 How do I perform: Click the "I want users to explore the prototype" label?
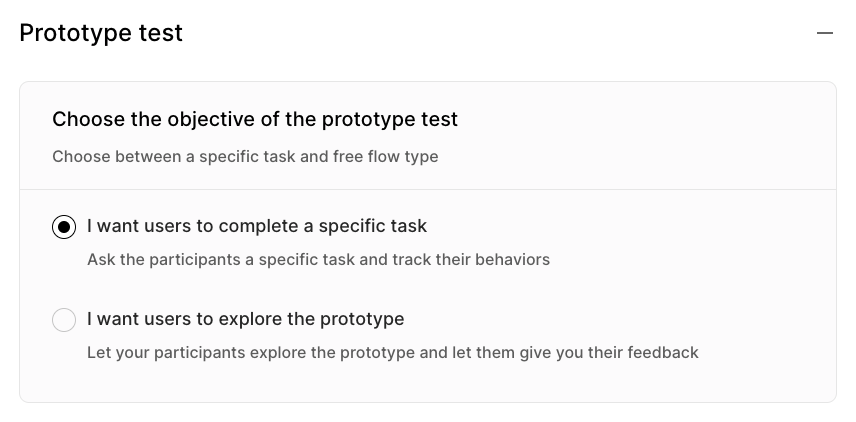coord(245,319)
